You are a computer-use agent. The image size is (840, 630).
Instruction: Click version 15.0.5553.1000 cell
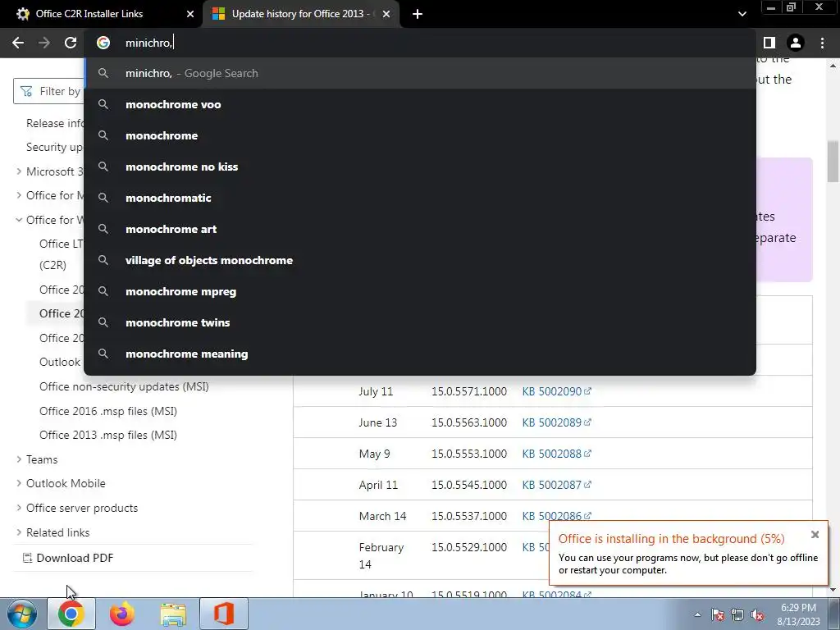[468, 454]
